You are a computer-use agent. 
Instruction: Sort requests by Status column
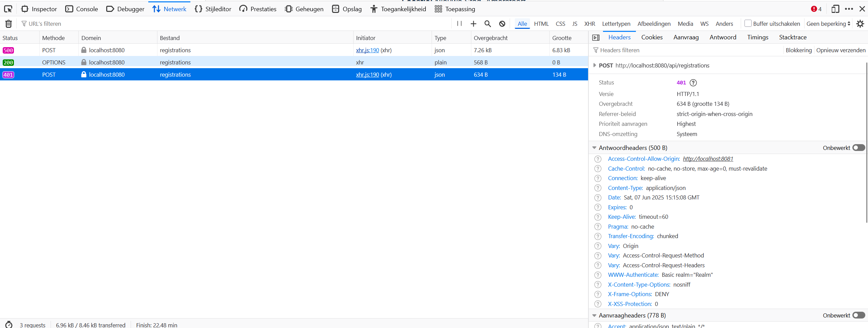point(20,38)
